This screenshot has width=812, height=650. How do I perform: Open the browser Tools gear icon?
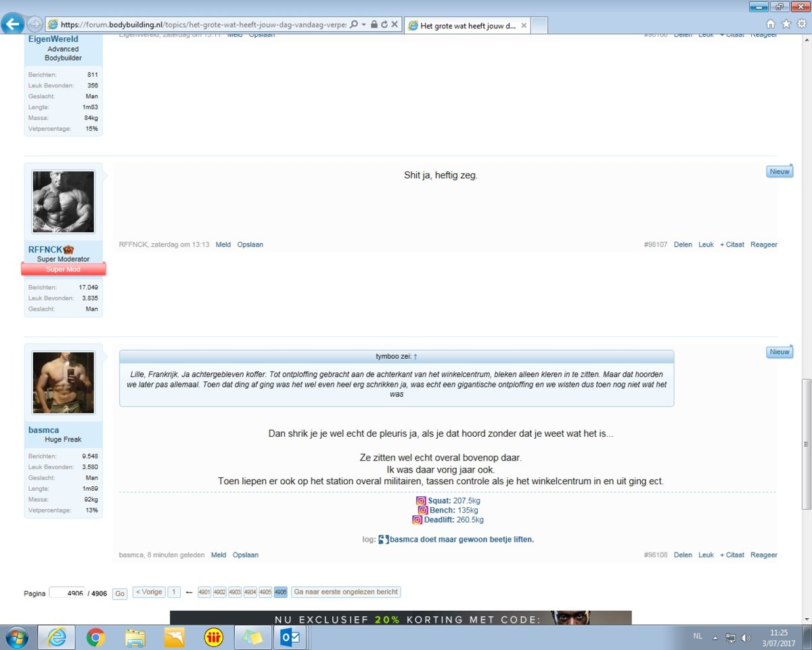801,24
